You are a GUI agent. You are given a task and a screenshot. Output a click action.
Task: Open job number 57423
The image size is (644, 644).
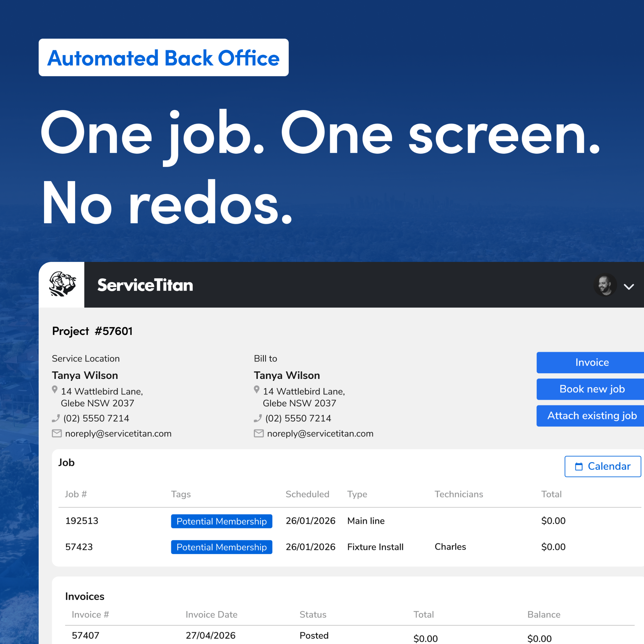(79, 547)
